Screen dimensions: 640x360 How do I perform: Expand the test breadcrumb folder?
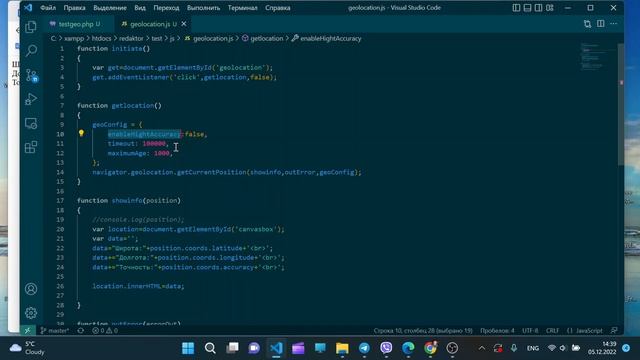tap(157, 38)
